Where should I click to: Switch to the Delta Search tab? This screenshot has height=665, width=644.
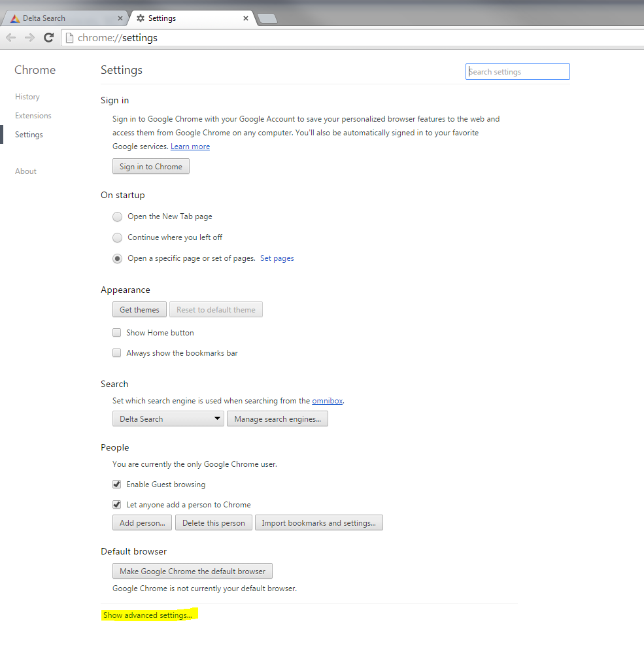[x=63, y=18]
